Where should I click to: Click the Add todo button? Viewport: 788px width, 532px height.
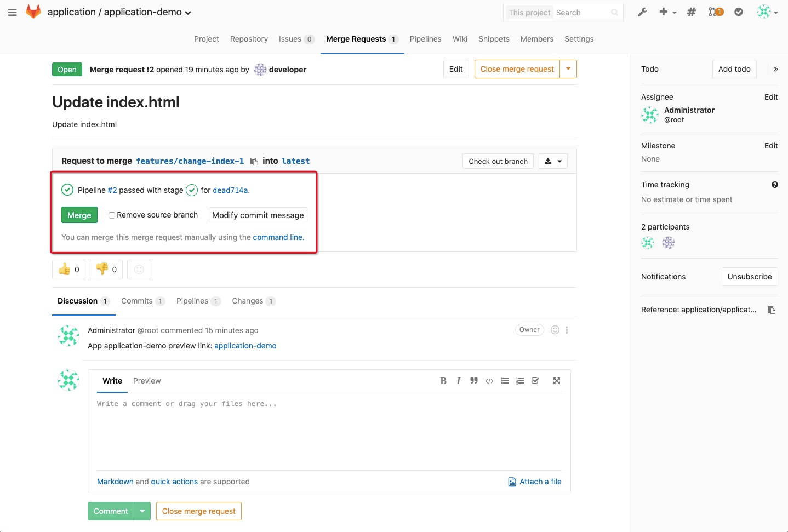coord(734,69)
